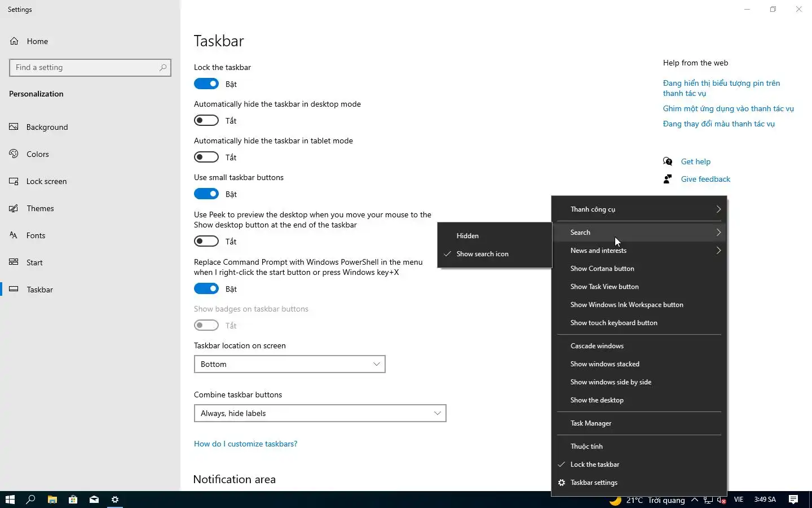This screenshot has width=812, height=508.
Task: Open File Explorer from the taskbar
Action: pyautogui.click(x=52, y=500)
